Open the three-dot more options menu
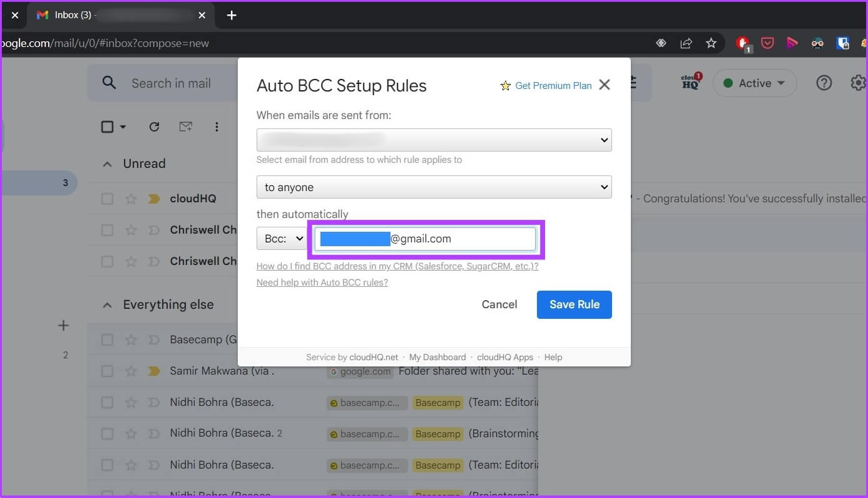 [x=217, y=127]
